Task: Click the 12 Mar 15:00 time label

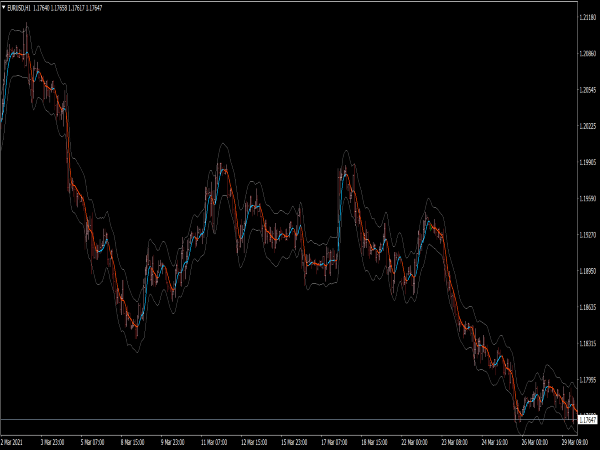Action: tap(254, 442)
